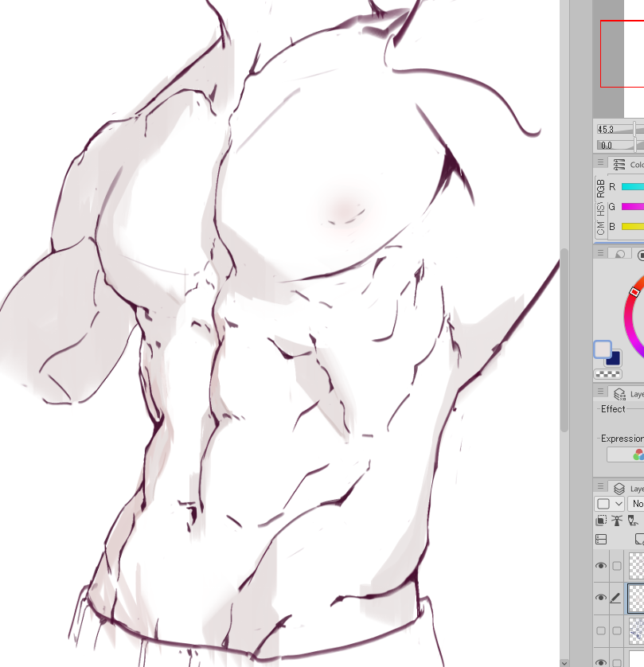
Task: Click the pen icon on the active layer
Action: [x=615, y=598]
